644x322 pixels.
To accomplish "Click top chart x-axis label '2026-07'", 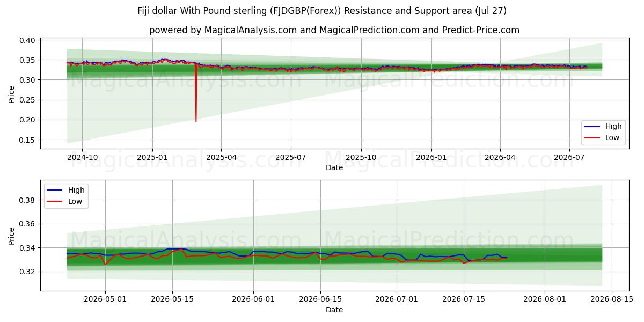I will 569,157.
